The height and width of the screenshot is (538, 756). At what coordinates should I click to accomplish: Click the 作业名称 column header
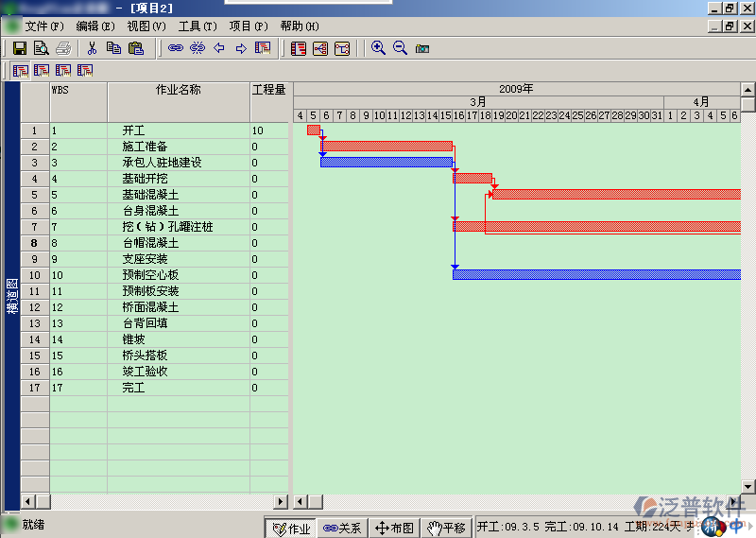click(179, 102)
